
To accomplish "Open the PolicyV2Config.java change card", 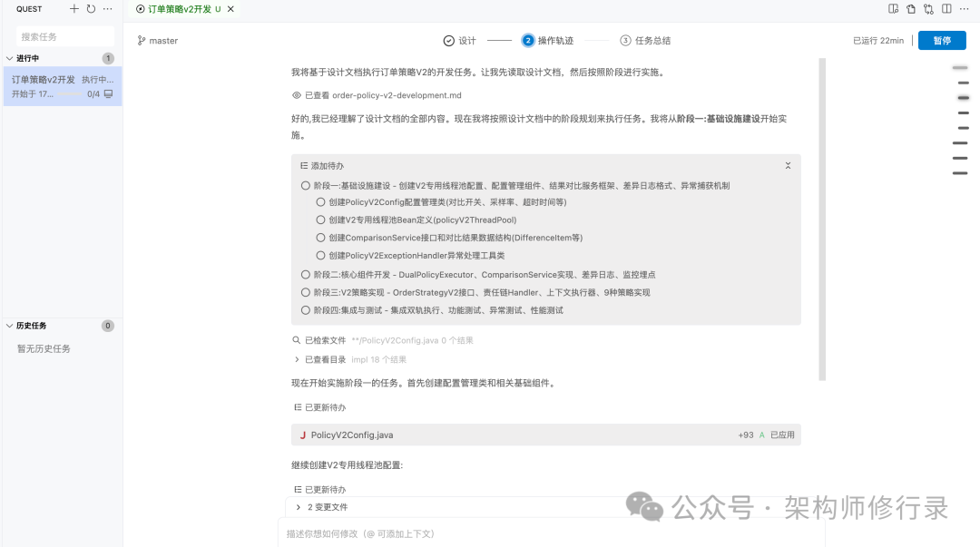I will pos(545,435).
